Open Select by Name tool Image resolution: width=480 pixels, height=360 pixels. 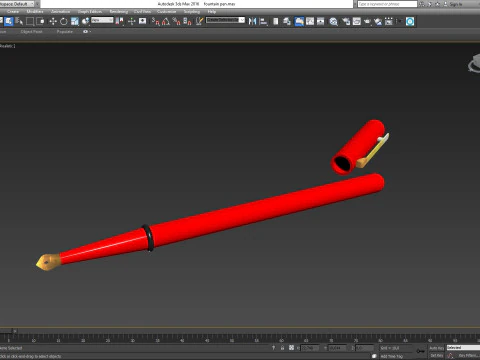(x=19, y=21)
